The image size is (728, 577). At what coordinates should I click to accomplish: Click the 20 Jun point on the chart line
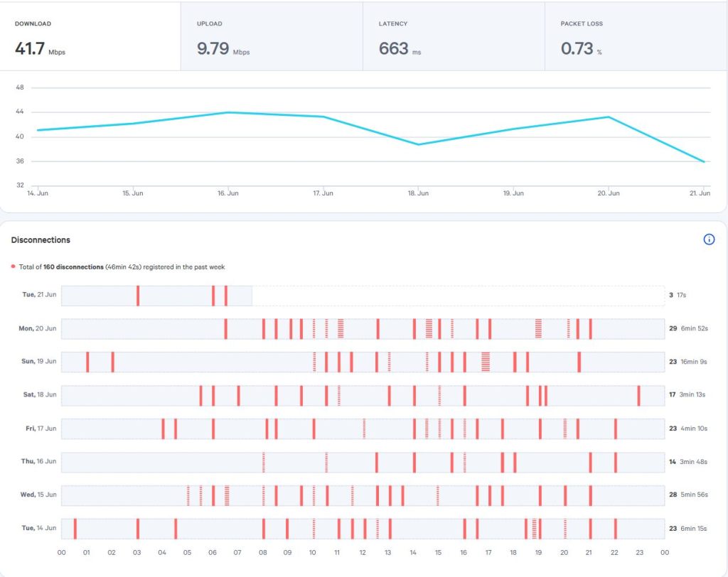click(x=609, y=117)
